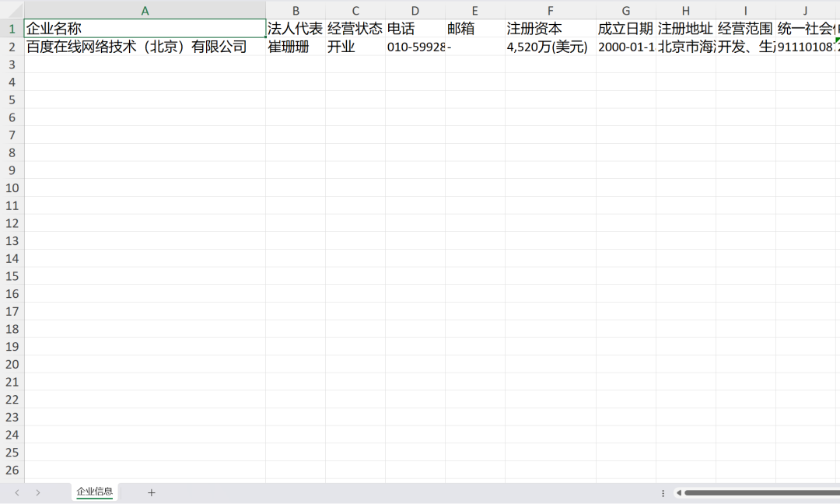Select row 3 header
The width and height of the screenshot is (840, 504).
click(12, 65)
